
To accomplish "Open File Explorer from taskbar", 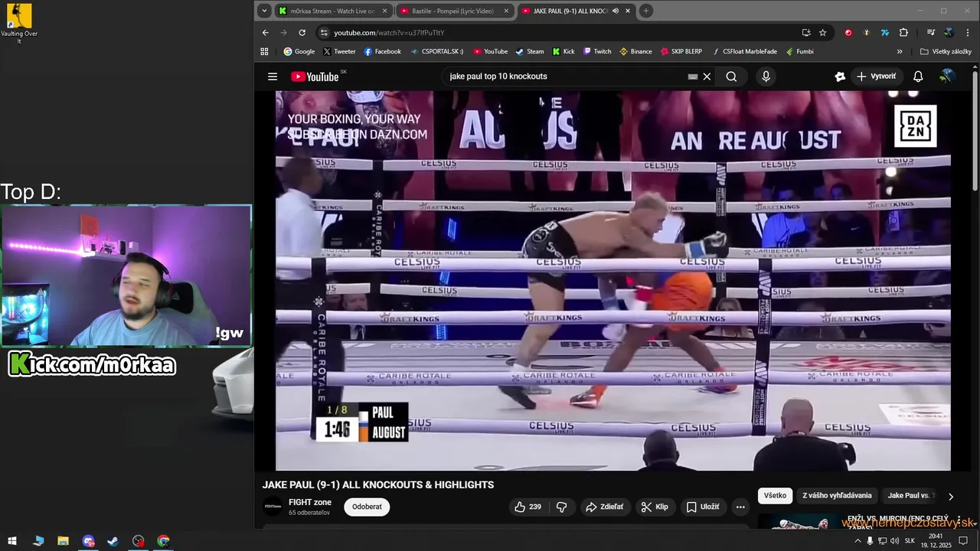I will pyautogui.click(x=63, y=541).
